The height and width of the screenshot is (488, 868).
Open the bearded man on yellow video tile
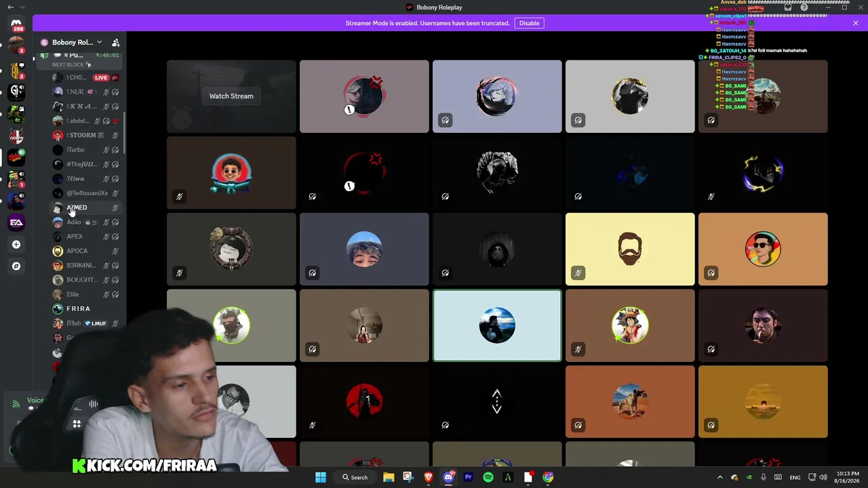630,249
